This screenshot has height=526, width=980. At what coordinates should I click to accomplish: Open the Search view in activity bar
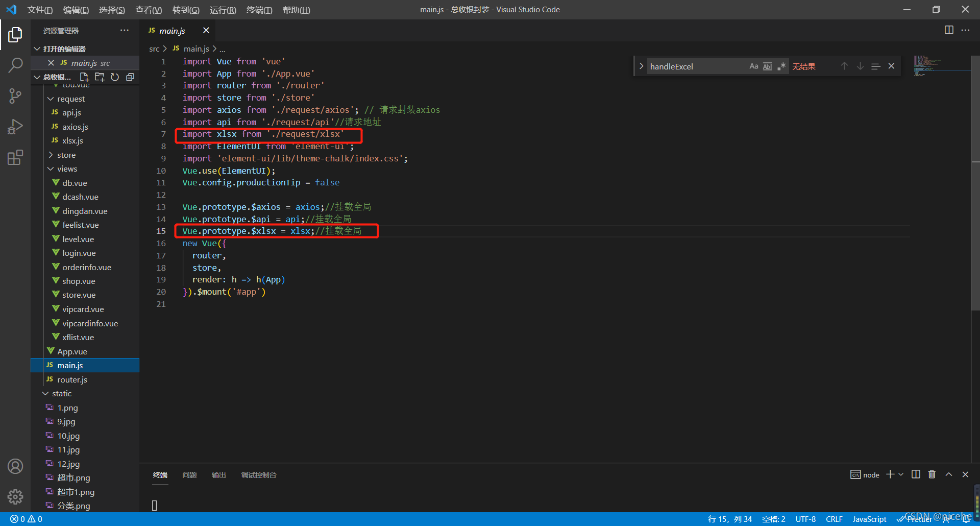(15, 65)
